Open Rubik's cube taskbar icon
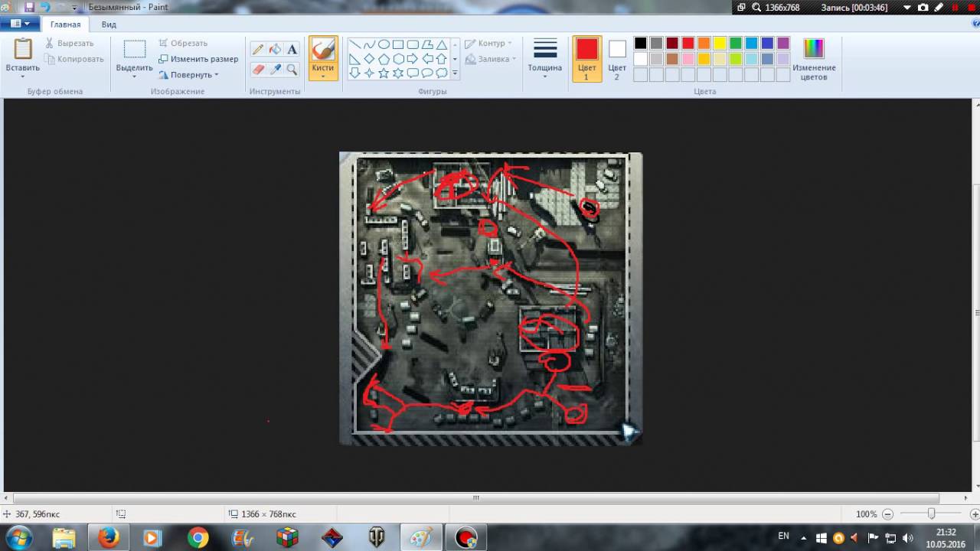980x551 pixels. [x=287, y=538]
